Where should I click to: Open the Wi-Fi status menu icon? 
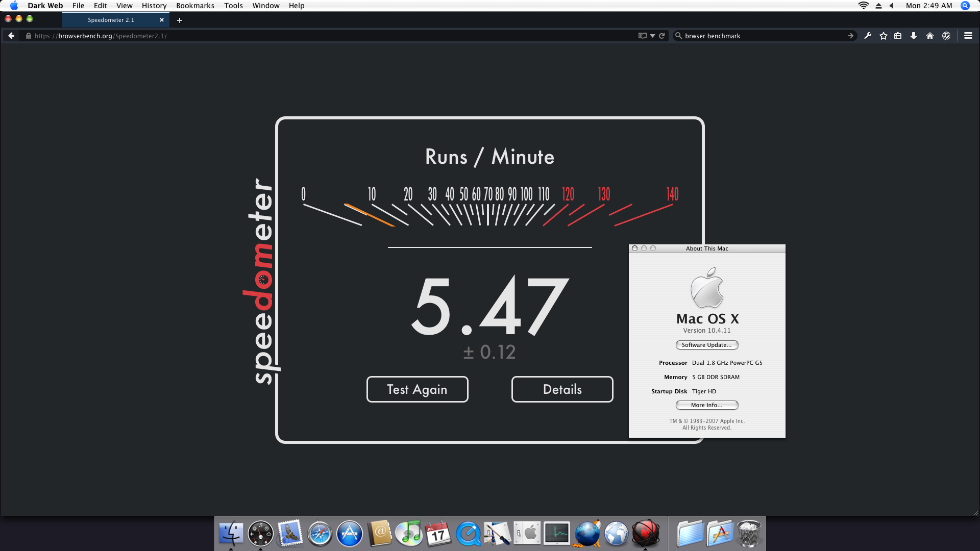(863, 6)
